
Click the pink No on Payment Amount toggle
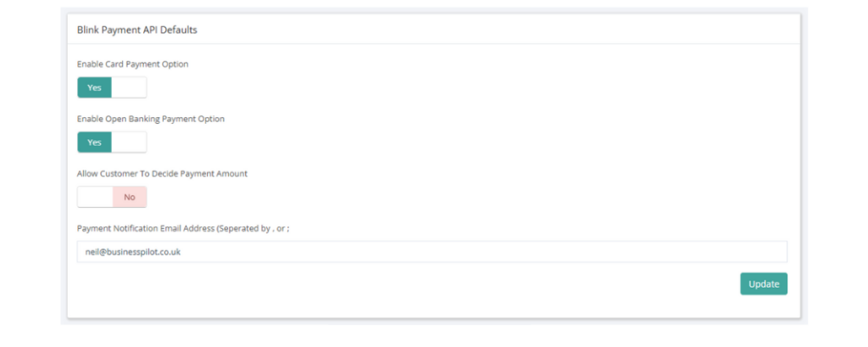(130, 197)
